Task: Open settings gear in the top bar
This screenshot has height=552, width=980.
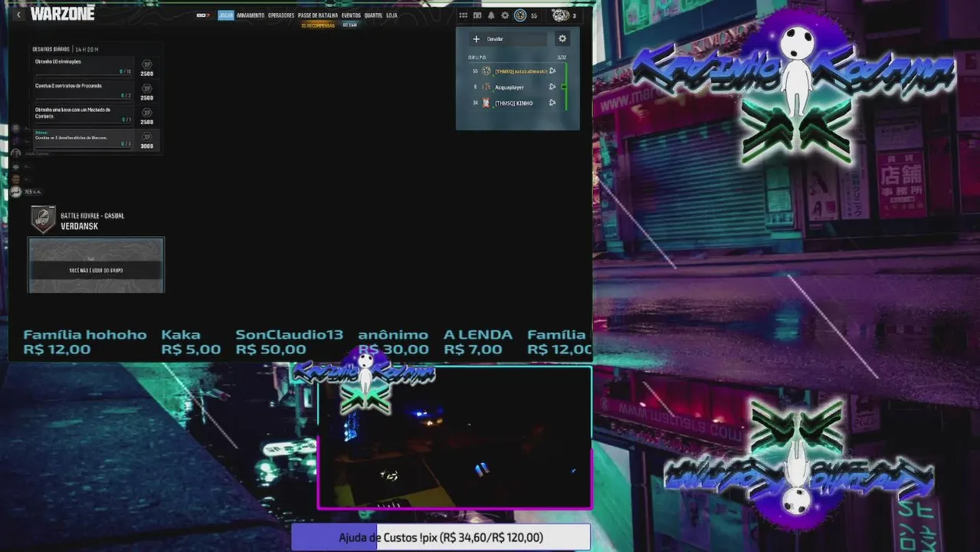Action: click(x=505, y=15)
